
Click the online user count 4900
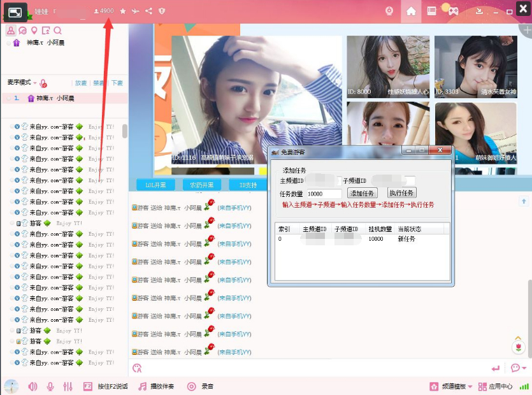(x=104, y=11)
